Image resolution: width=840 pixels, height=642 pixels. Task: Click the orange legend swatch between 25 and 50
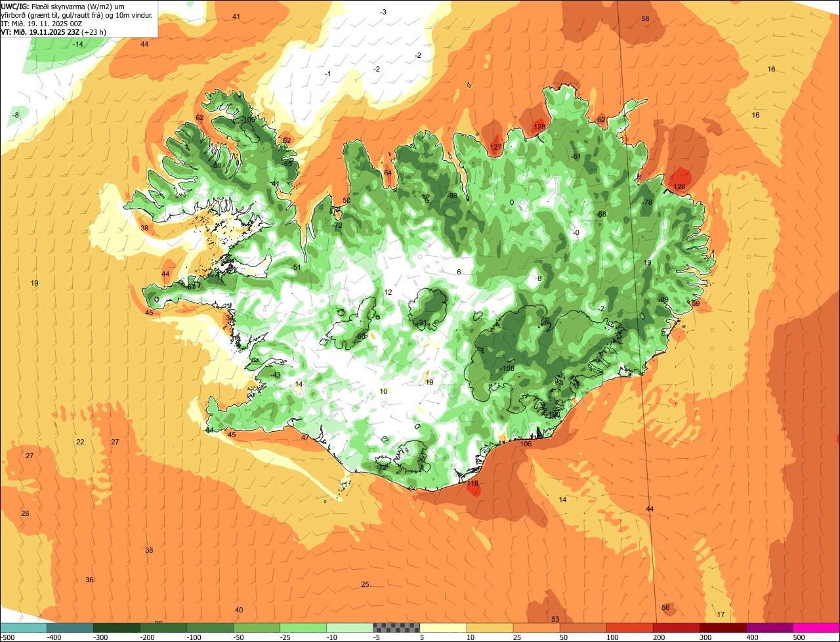point(536,628)
